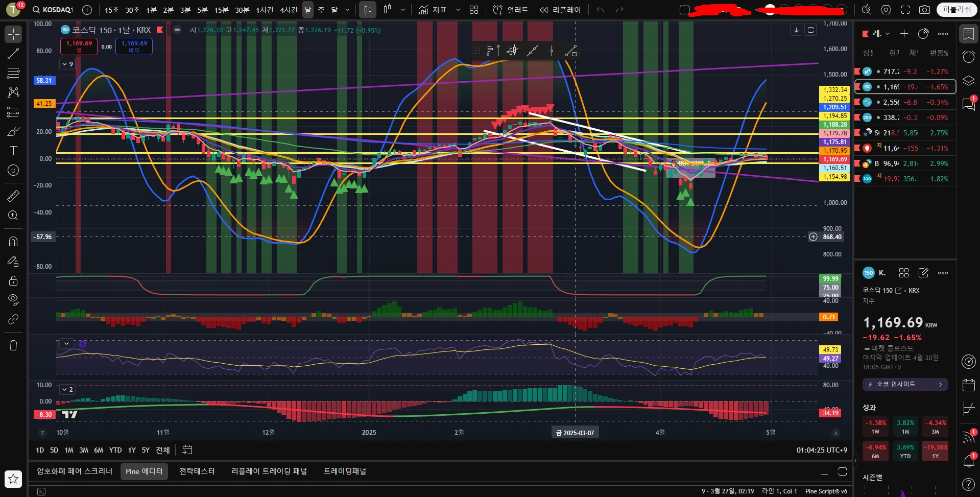
Task: Add a symbol to the watchlist
Action: point(904,34)
